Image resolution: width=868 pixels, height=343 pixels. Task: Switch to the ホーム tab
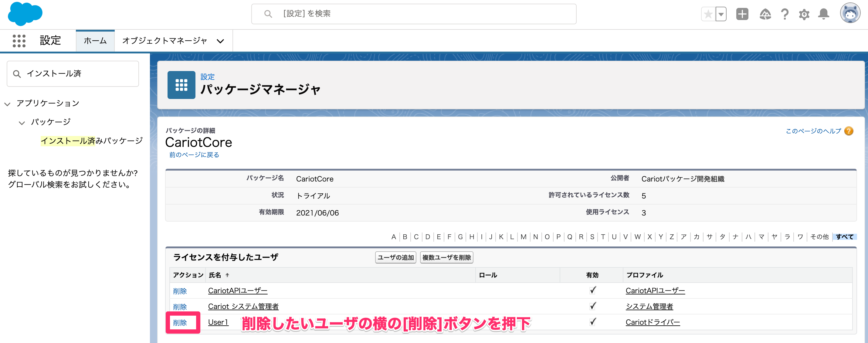click(x=95, y=41)
